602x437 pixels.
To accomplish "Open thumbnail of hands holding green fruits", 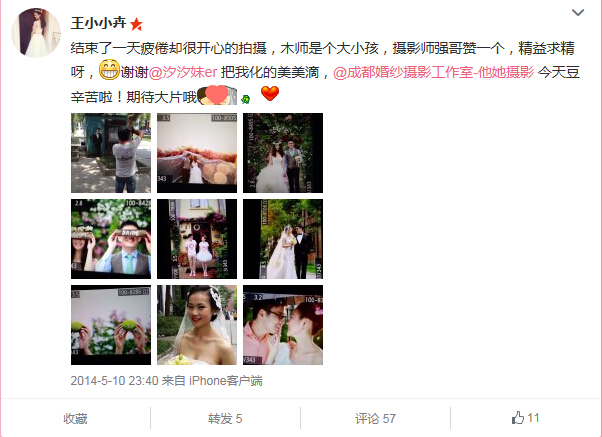I will pos(111,325).
